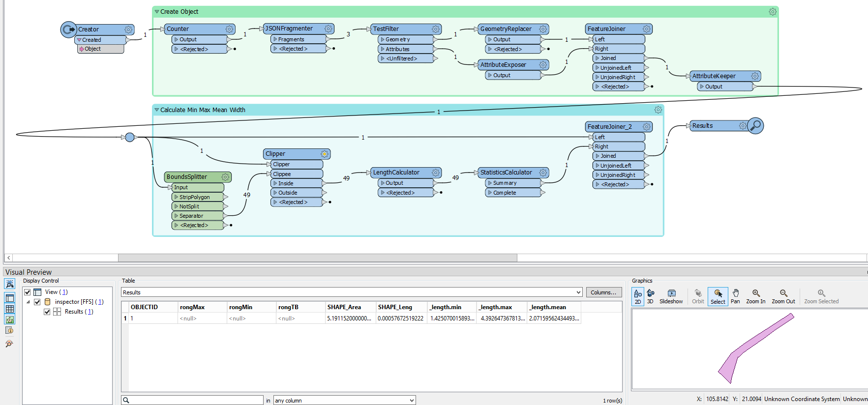
Task: Start Slideshow in Graphics toolbar
Action: pos(671,297)
